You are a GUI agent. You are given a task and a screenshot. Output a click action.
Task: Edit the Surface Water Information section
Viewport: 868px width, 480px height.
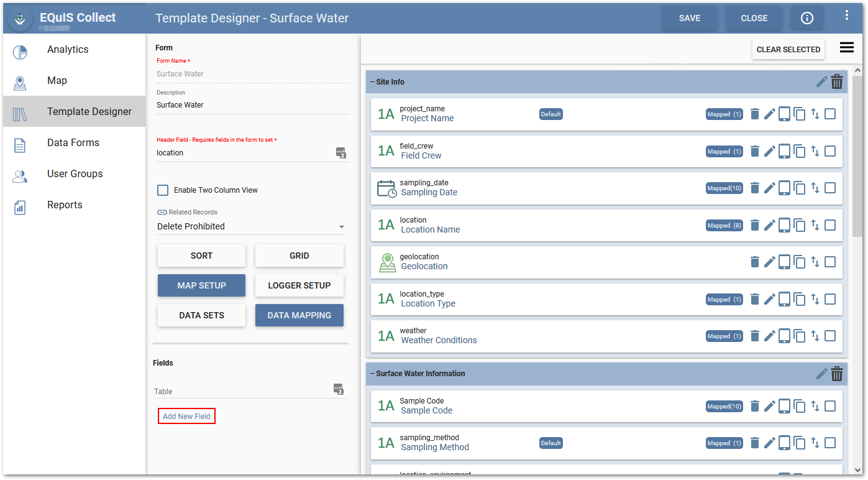821,374
